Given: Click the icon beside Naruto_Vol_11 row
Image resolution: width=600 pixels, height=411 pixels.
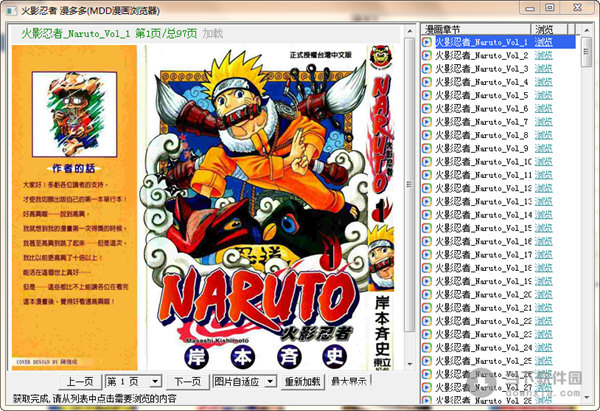Looking at the screenshot, I should 427,175.
